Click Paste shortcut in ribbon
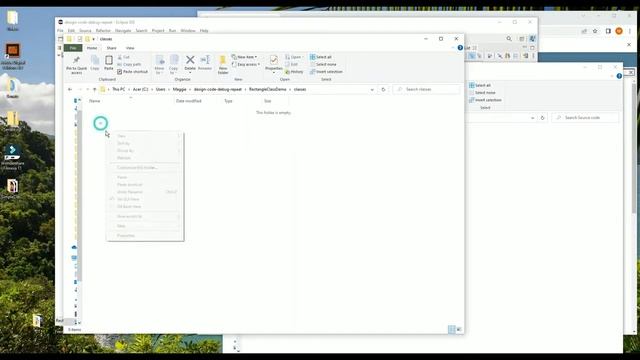Viewport: 640px width, 360px height. [132, 72]
